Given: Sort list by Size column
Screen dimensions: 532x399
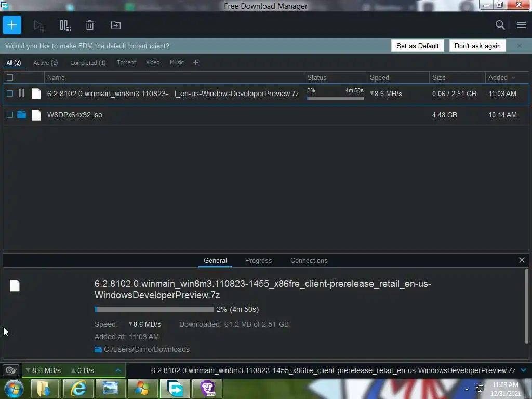Looking at the screenshot, I should tap(457, 78).
